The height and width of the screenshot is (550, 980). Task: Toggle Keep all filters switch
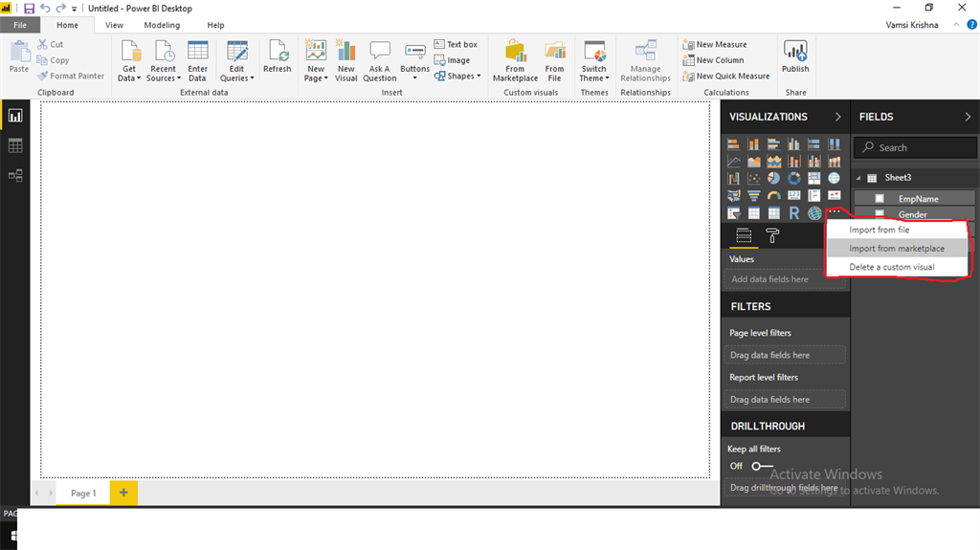[x=762, y=466]
